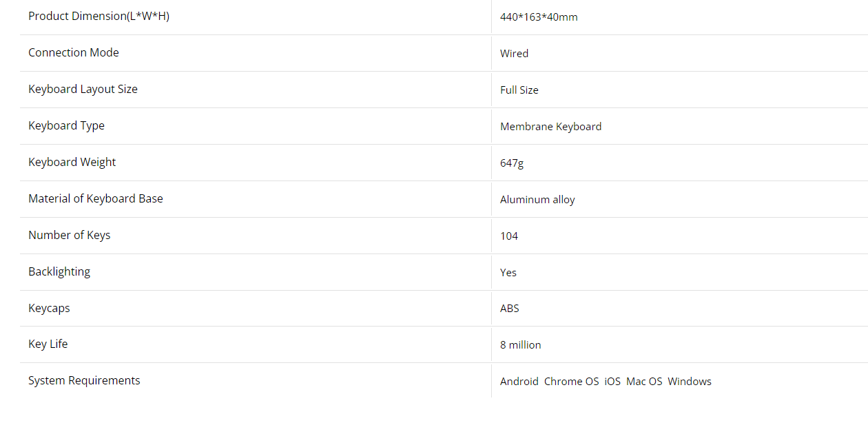Click the Keycaps label
The height and width of the screenshot is (434, 868).
point(49,308)
